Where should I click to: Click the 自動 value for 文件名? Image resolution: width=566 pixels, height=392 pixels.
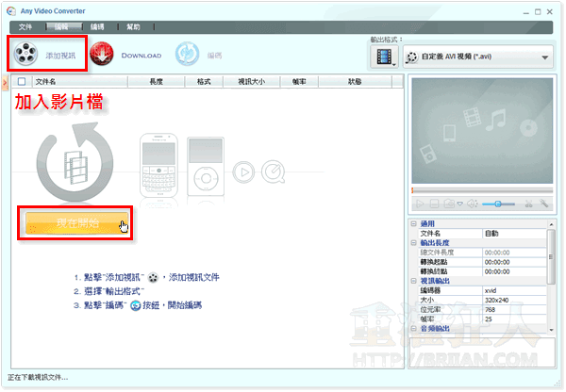pyautogui.click(x=514, y=234)
